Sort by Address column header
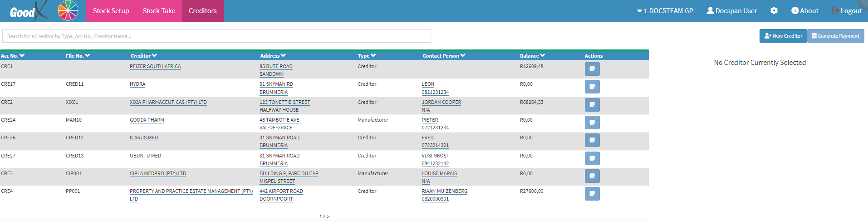Image resolution: width=868 pixels, height=221 pixels. (273, 56)
